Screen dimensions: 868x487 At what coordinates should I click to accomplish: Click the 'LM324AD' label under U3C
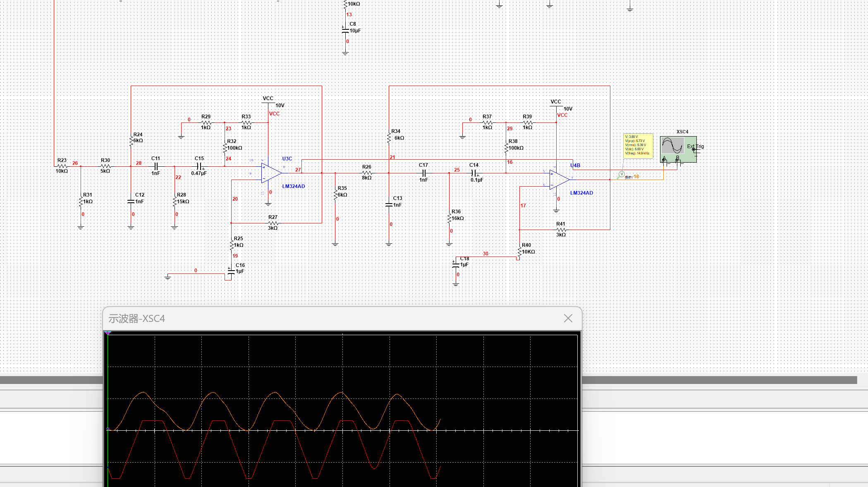[294, 186]
